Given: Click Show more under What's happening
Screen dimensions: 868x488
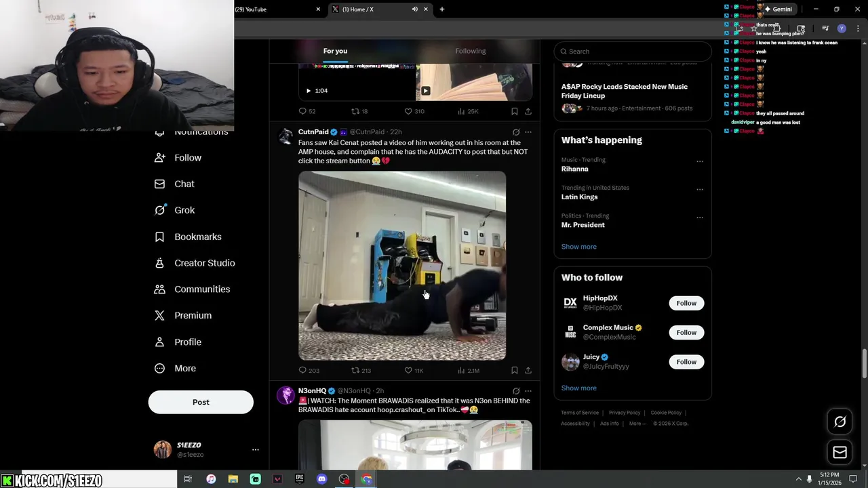Looking at the screenshot, I should pos(578,247).
